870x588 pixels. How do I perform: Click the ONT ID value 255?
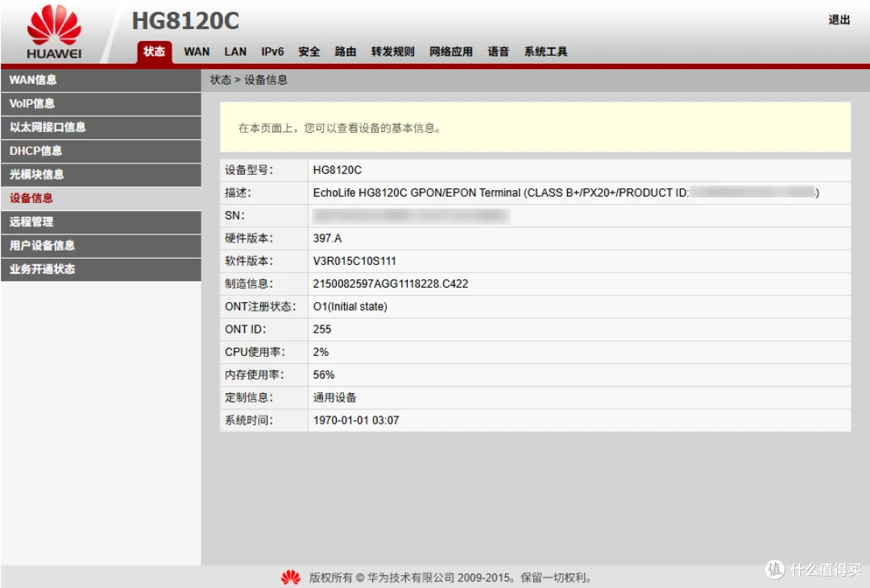click(x=321, y=329)
